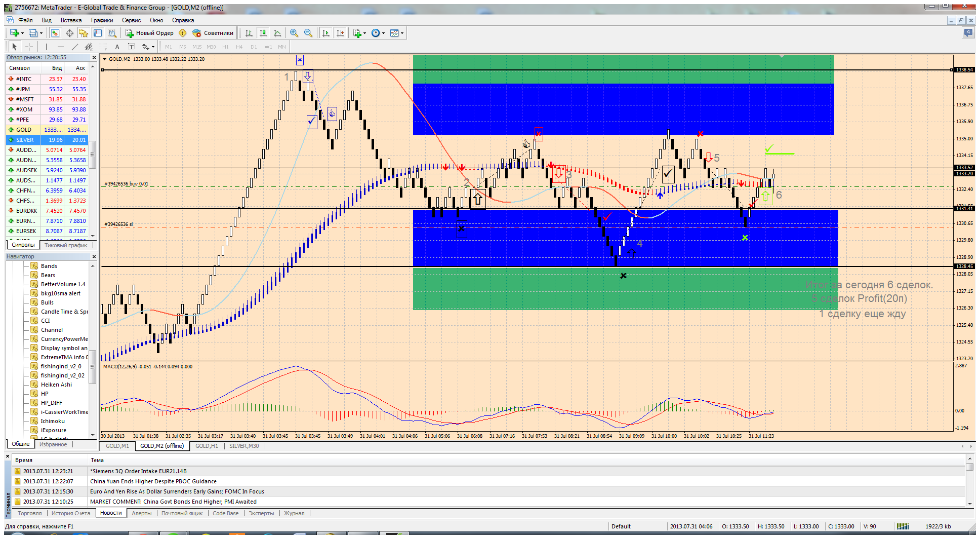This screenshot has width=980, height=535.
Task: Select the Crosshair tool
Action: 29,47
